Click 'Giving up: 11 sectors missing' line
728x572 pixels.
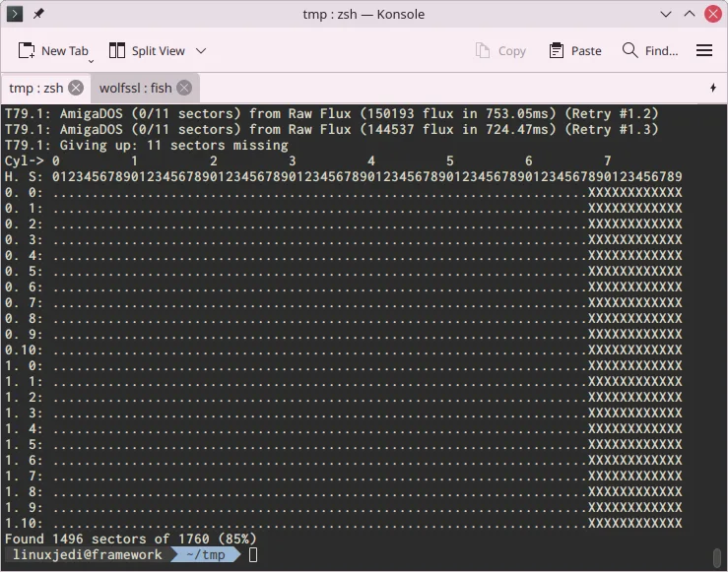[146, 145]
